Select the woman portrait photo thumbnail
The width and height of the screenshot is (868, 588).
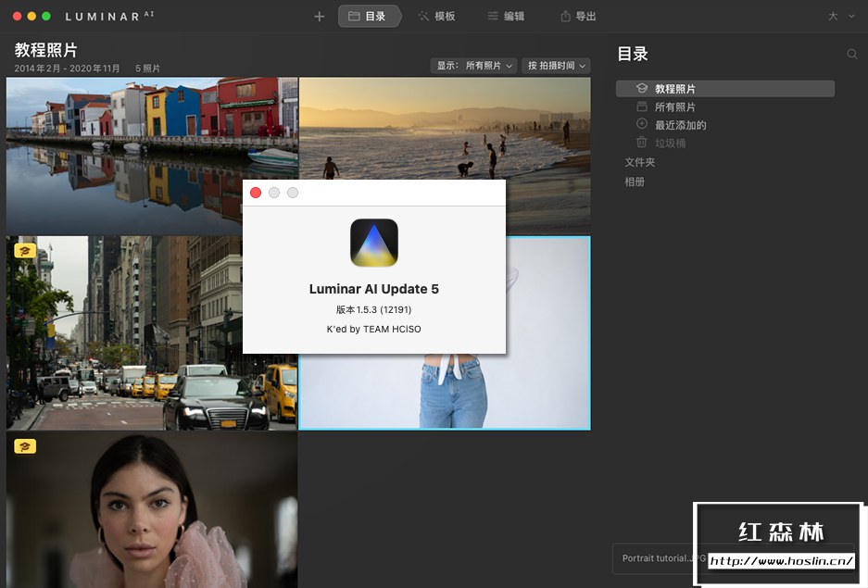152,509
